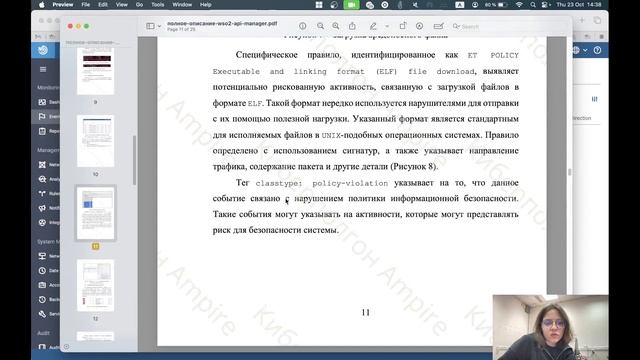Screen dimensions: 640x360
Task: Click the filter sliders icon in background app
Action: 595,99
